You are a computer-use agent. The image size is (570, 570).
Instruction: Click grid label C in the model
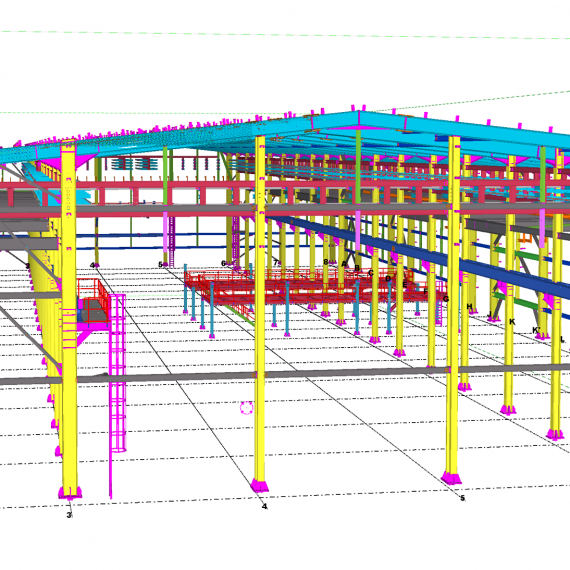370,273
